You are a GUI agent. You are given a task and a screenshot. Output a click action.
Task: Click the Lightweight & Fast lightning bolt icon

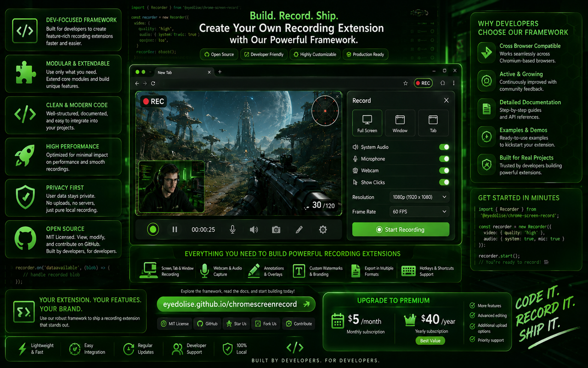[x=22, y=349]
